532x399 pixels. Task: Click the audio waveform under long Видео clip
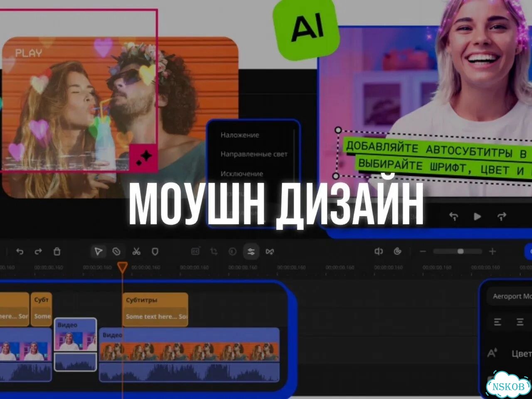190,372
